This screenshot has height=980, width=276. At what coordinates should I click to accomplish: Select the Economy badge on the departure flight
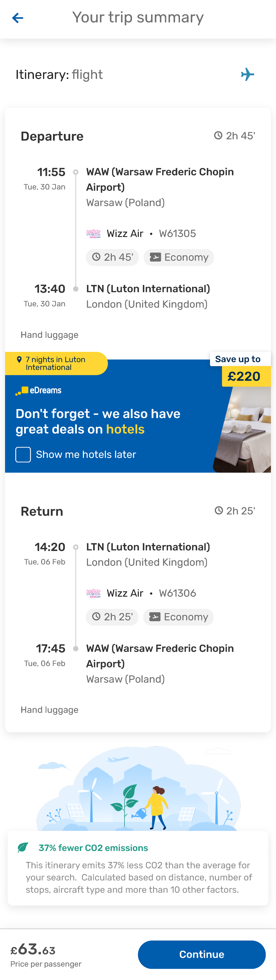179,257
